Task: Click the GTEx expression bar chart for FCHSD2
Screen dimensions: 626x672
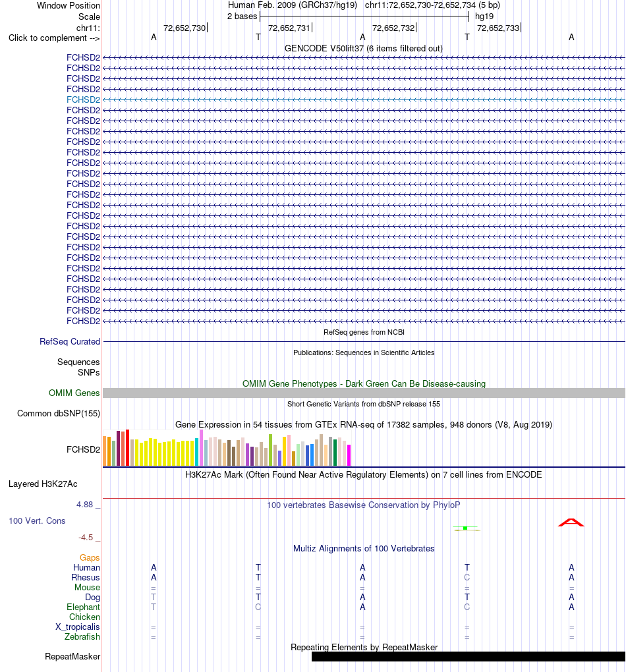Action: (227, 448)
